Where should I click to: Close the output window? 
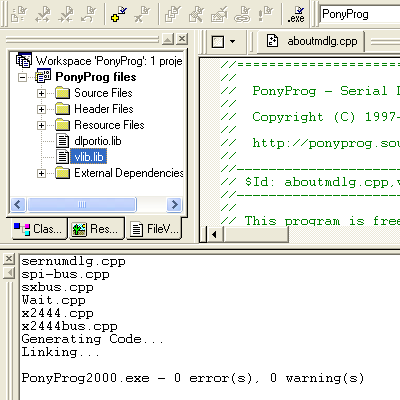[x=9, y=259]
